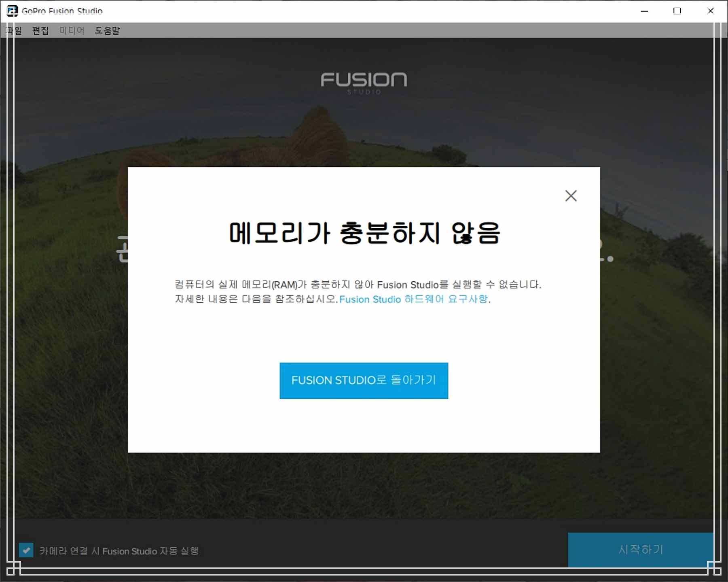Screen dimensions: 728x582
Task: Open the 도움말 menu
Action: click(x=107, y=30)
